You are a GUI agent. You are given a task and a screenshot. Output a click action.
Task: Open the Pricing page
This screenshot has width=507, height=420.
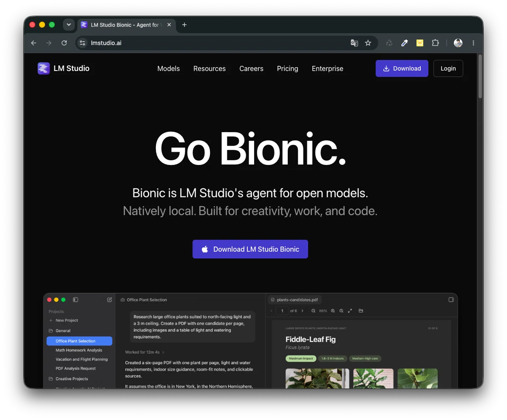(287, 68)
